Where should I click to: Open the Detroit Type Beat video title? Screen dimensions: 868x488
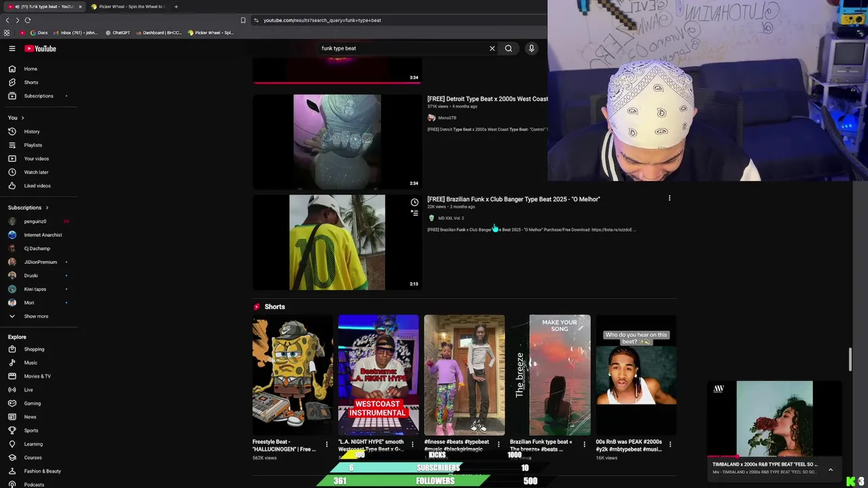[488, 99]
